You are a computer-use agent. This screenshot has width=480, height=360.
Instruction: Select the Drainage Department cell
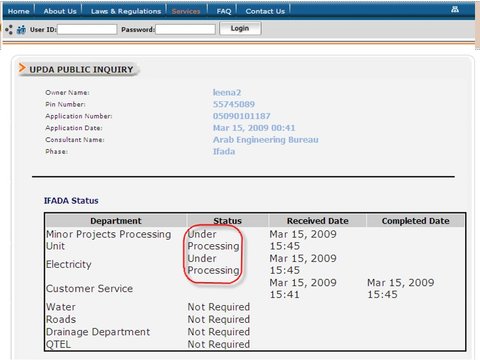coord(98,332)
